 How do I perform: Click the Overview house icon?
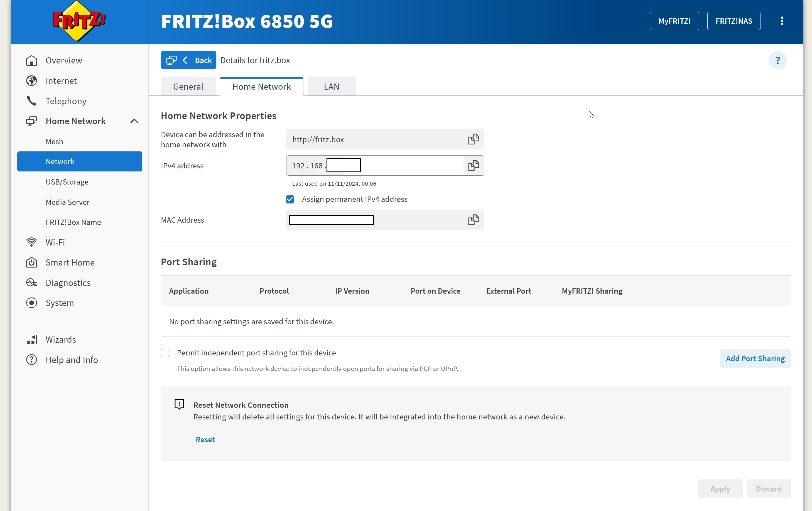31,61
